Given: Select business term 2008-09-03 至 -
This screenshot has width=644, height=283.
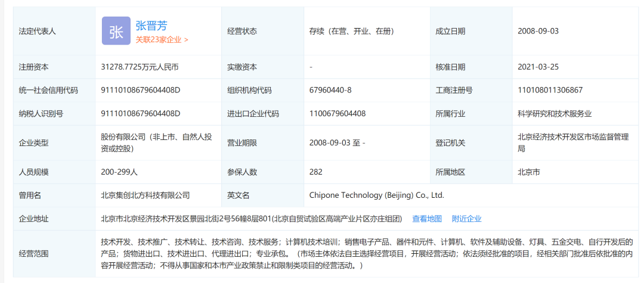Looking at the screenshot, I should pyautogui.click(x=337, y=143).
